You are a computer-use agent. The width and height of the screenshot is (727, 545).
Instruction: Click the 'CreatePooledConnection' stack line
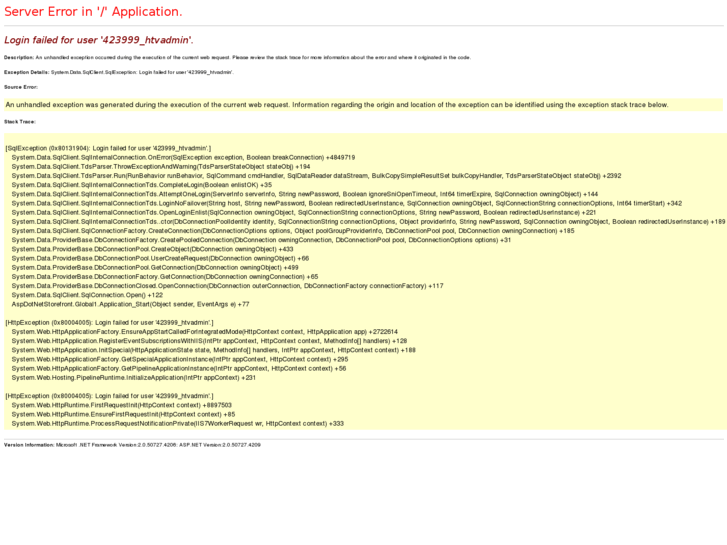261,240
